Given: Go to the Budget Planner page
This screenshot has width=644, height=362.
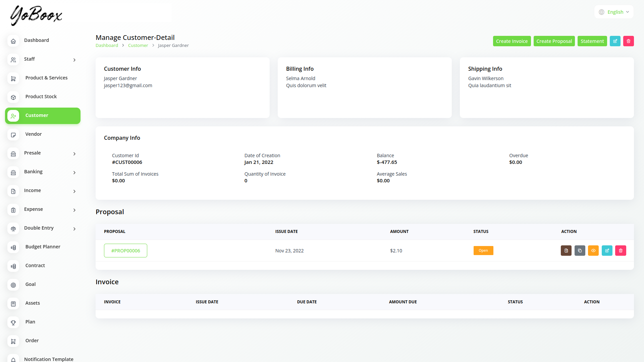Looking at the screenshot, I should click(43, 247).
